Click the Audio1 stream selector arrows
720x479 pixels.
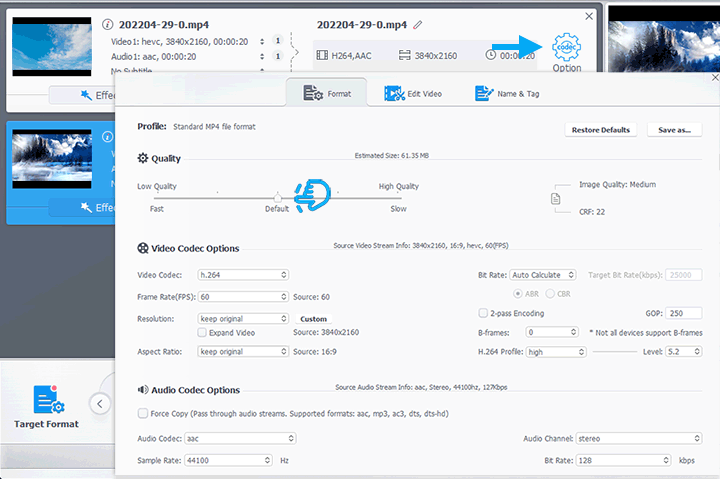point(262,56)
